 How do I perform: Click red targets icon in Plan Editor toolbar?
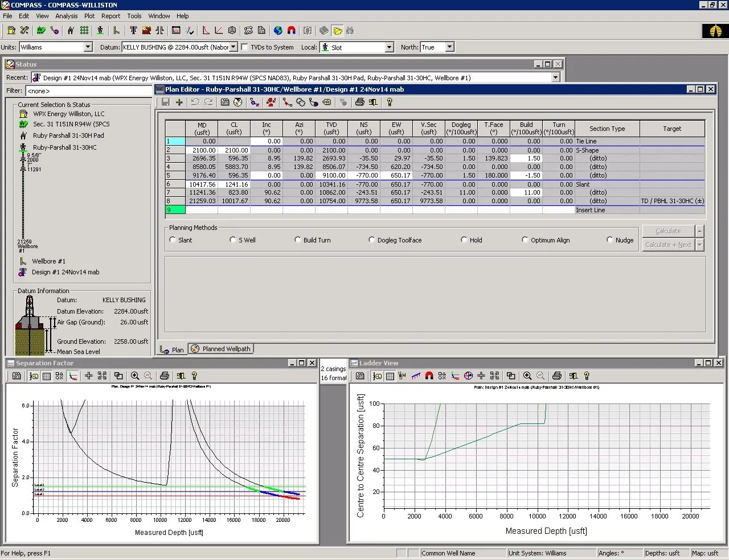coord(271,102)
